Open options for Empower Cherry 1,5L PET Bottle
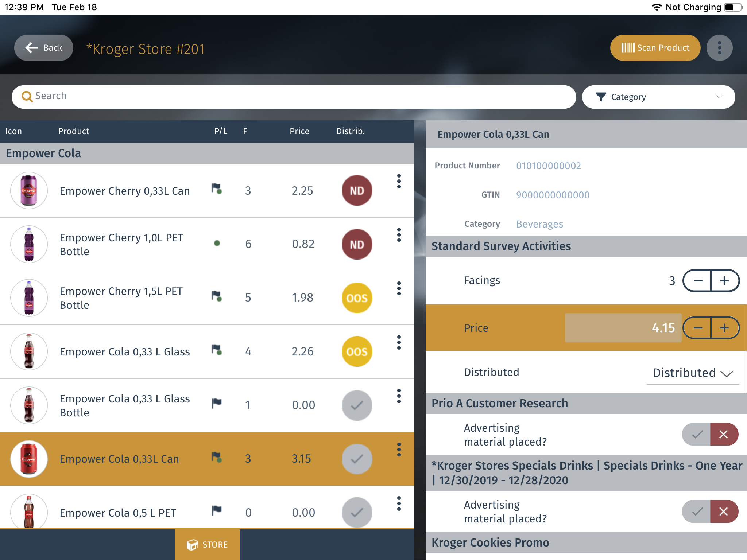 point(399,288)
